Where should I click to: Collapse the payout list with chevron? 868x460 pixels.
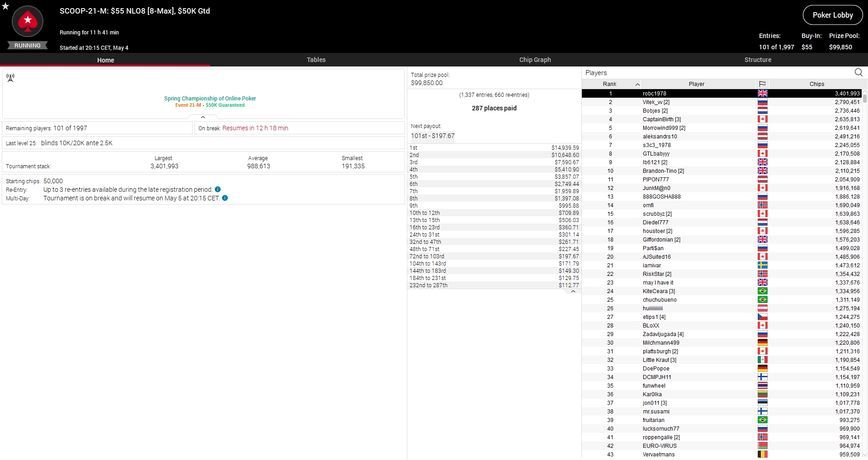coord(573,292)
